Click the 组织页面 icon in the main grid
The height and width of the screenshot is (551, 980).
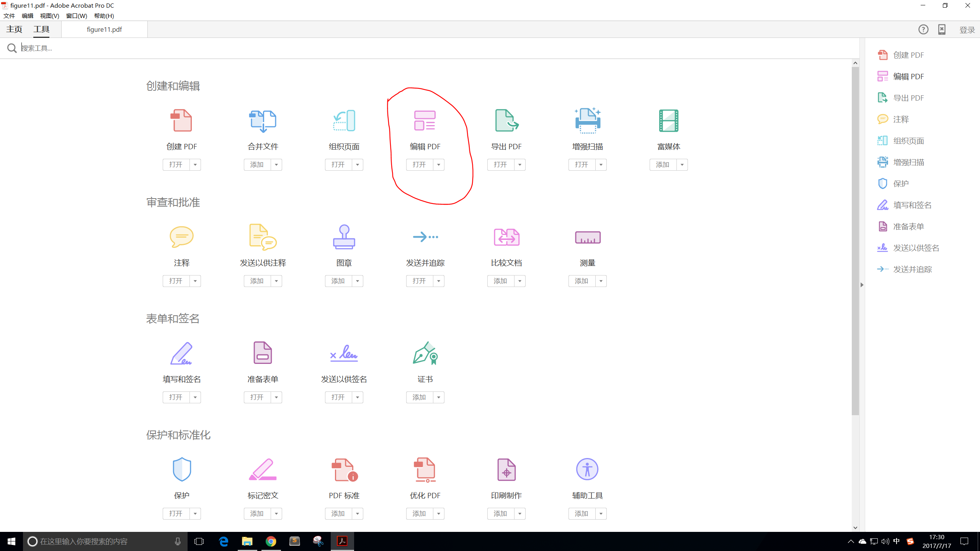coord(344,121)
